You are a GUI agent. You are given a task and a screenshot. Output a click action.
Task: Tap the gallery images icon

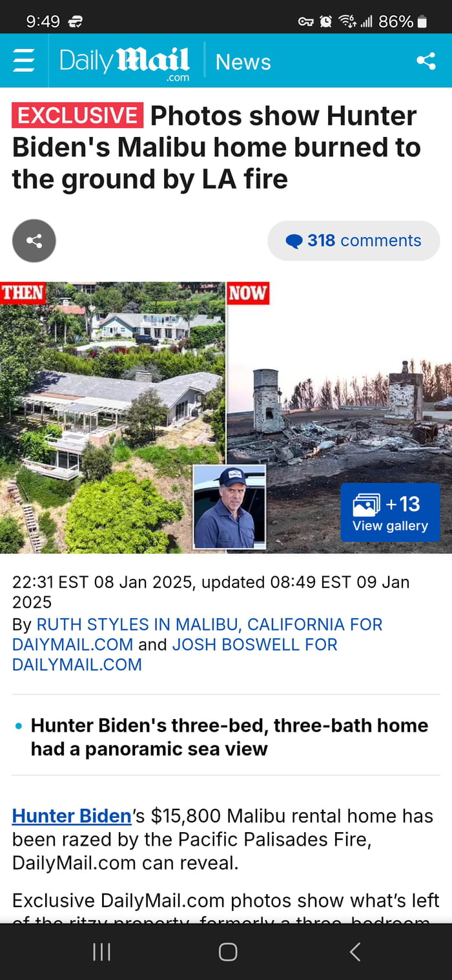[366, 504]
